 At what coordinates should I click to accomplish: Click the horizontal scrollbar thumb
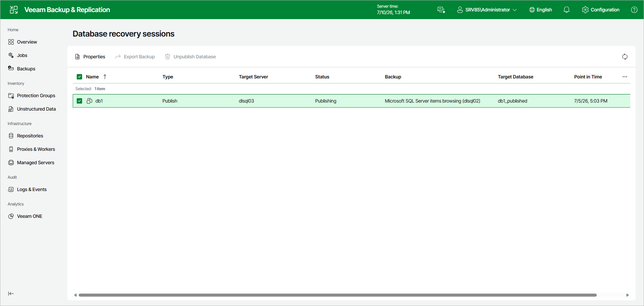[x=337, y=295]
